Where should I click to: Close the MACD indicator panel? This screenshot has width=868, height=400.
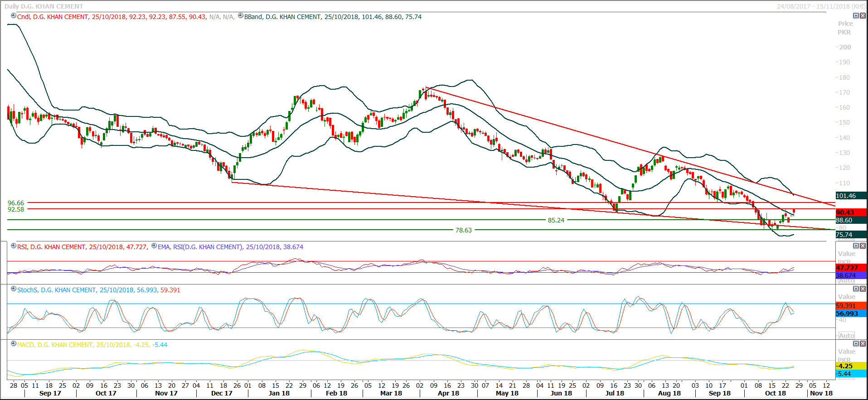863,344
